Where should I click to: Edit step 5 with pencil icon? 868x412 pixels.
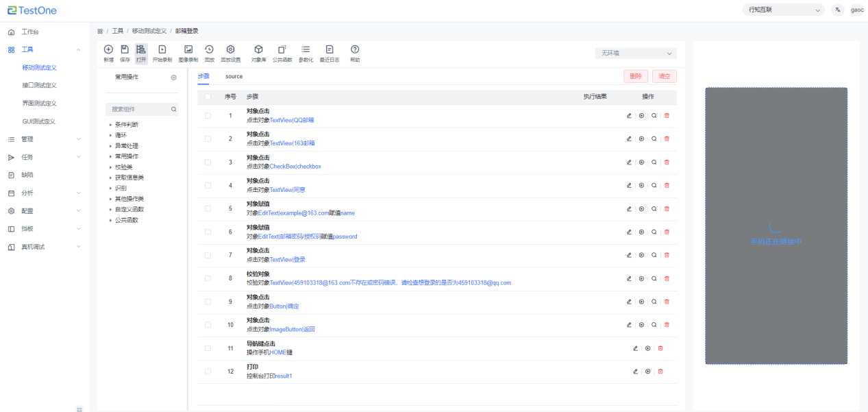click(629, 208)
